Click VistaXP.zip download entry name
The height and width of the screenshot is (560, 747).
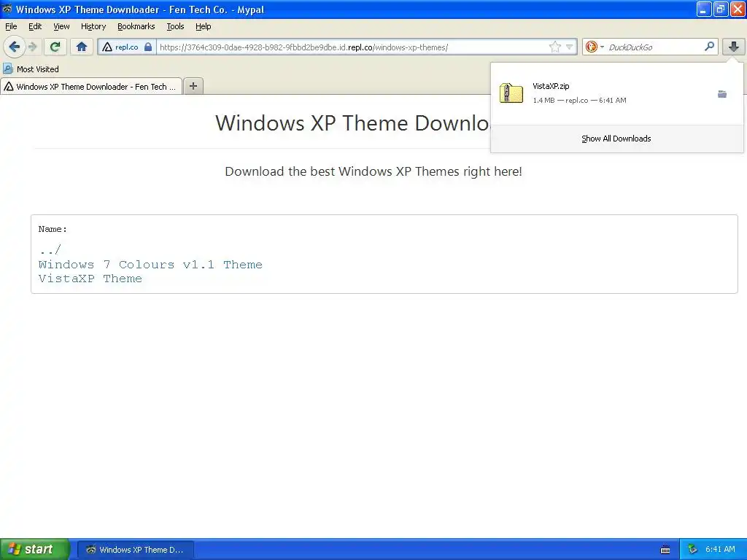coord(551,86)
